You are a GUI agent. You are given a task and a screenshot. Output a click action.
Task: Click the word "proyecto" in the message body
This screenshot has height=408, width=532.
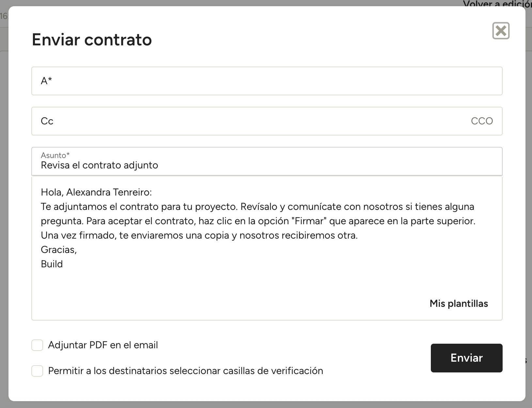point(216,207)
